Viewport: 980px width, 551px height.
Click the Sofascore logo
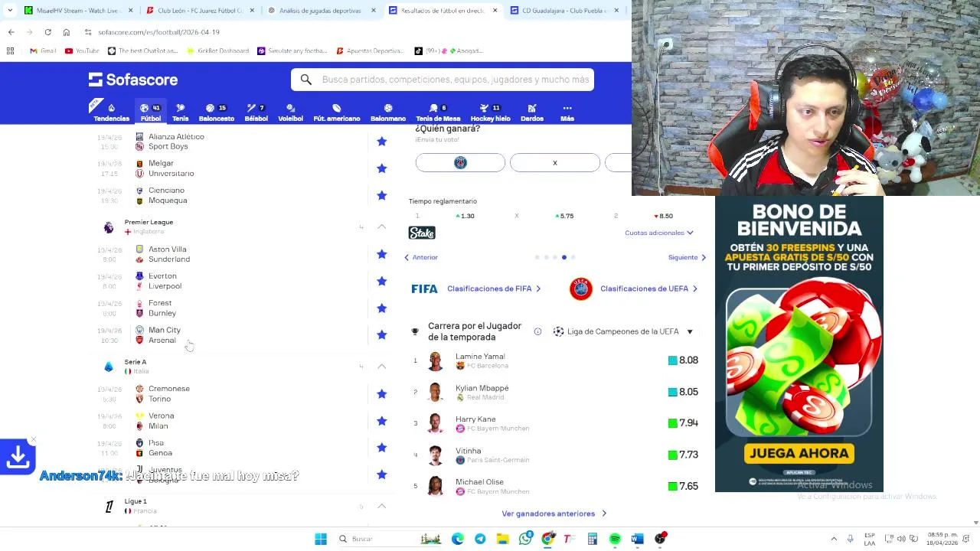point(133,80)
